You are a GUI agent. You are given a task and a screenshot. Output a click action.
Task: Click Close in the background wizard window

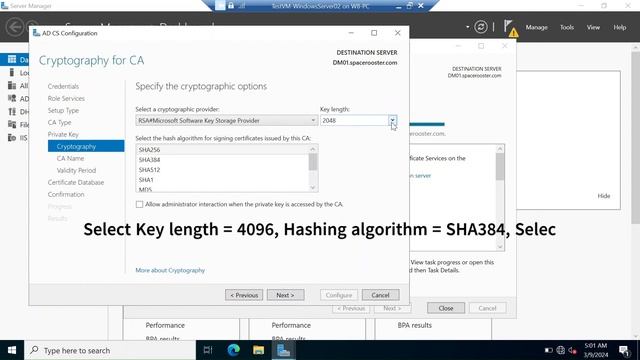click(x=446, y=308)
